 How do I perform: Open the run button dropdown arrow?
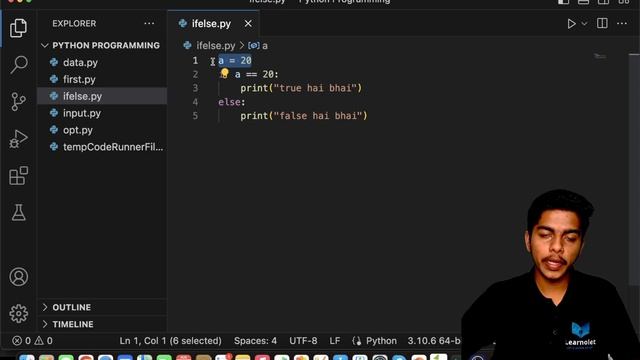pos(584,24)
